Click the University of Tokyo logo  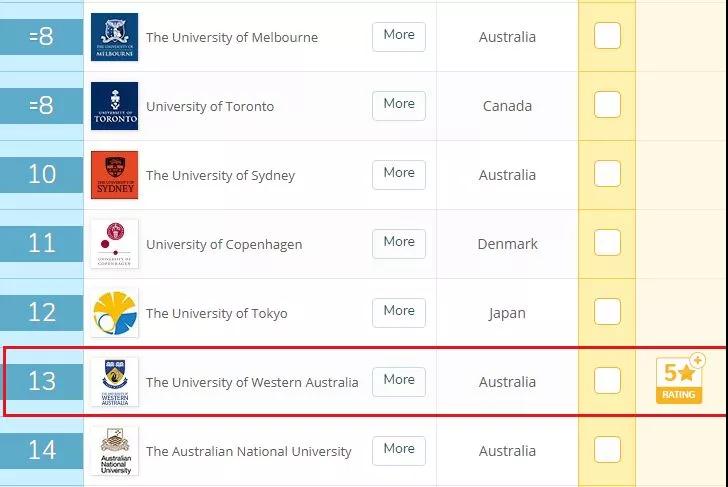(x=114, y=313)
